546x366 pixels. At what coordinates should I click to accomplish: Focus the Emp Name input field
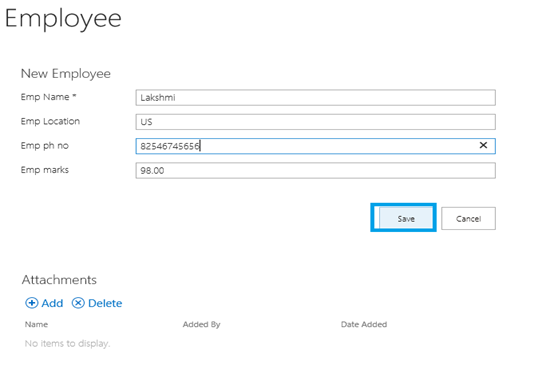[x=315, y=98]
